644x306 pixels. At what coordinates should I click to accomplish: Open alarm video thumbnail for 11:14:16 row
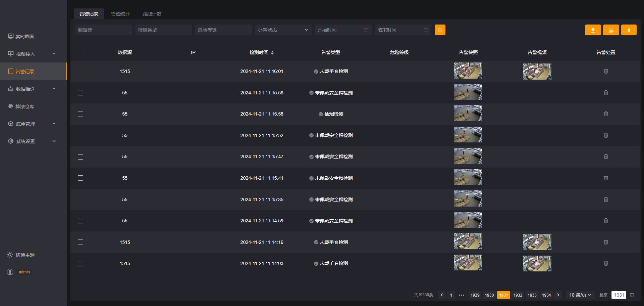[x=537, y=242]
